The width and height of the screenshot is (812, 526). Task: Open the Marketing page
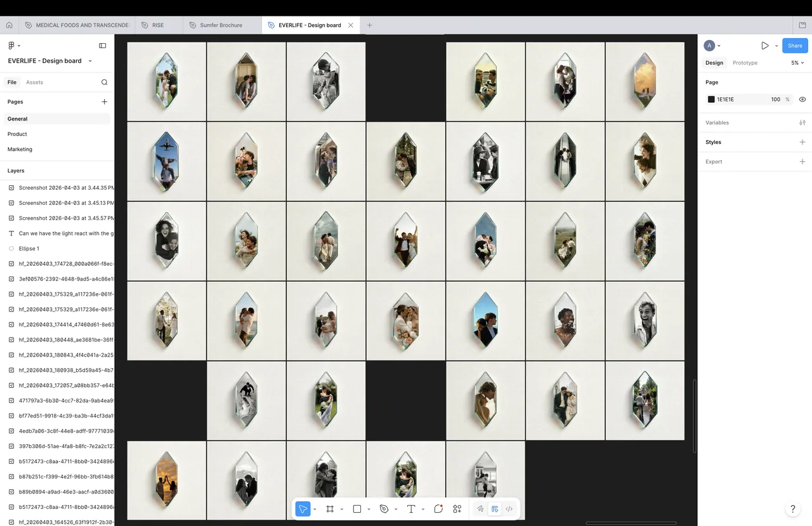point(20,149)
